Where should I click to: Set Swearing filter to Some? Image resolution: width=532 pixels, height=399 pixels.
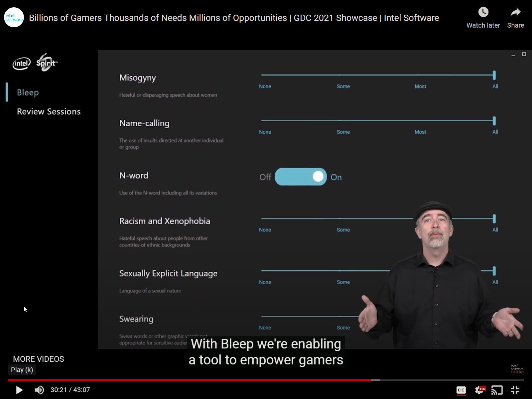[x=343, y=328]
